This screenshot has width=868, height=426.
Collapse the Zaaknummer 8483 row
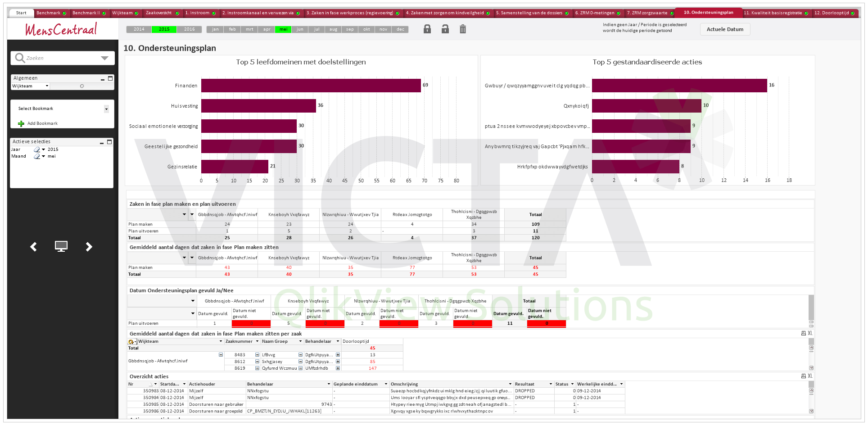point(257,355)
